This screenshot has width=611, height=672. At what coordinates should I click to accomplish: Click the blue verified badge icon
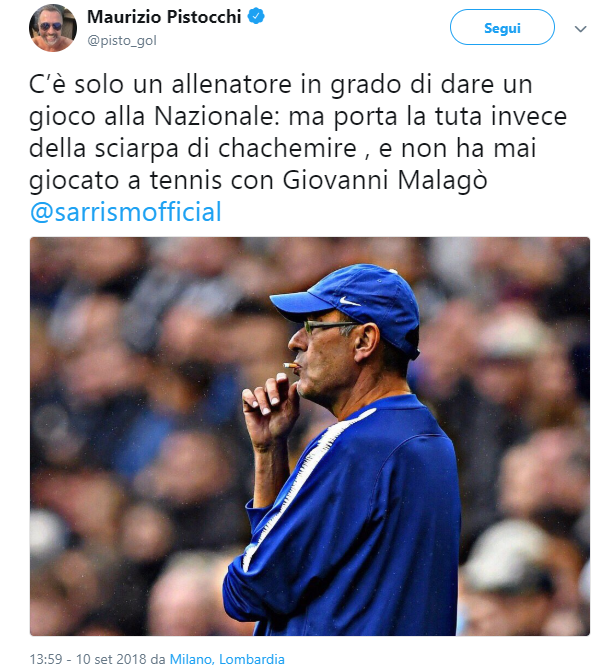point(256,17)
